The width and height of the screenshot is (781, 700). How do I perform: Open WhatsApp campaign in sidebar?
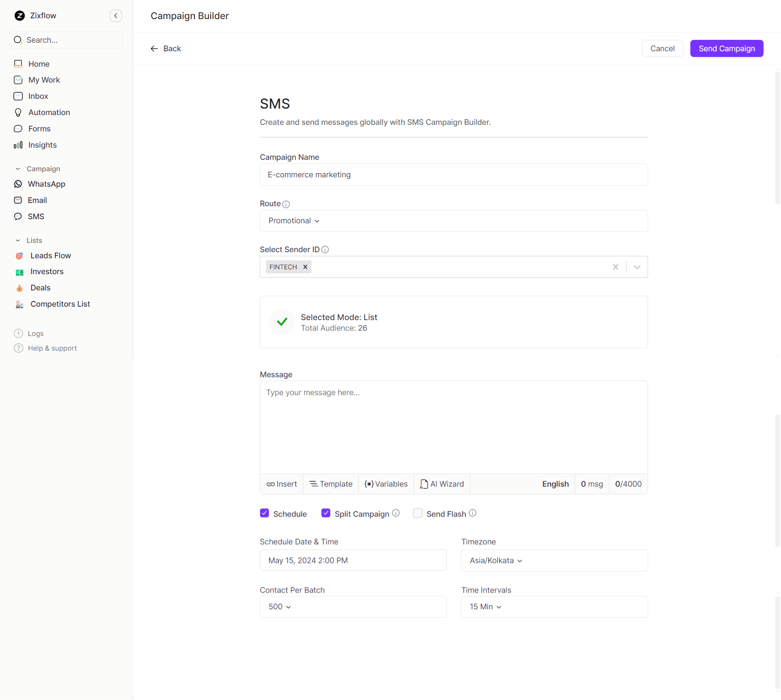(x=46, y=184)
